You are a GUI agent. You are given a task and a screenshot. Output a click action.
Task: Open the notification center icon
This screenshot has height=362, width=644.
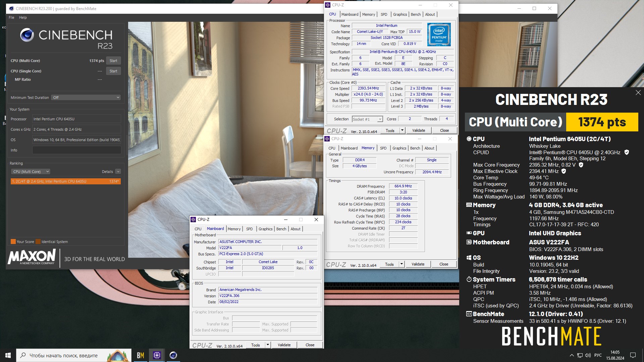(x=633, y=355)
